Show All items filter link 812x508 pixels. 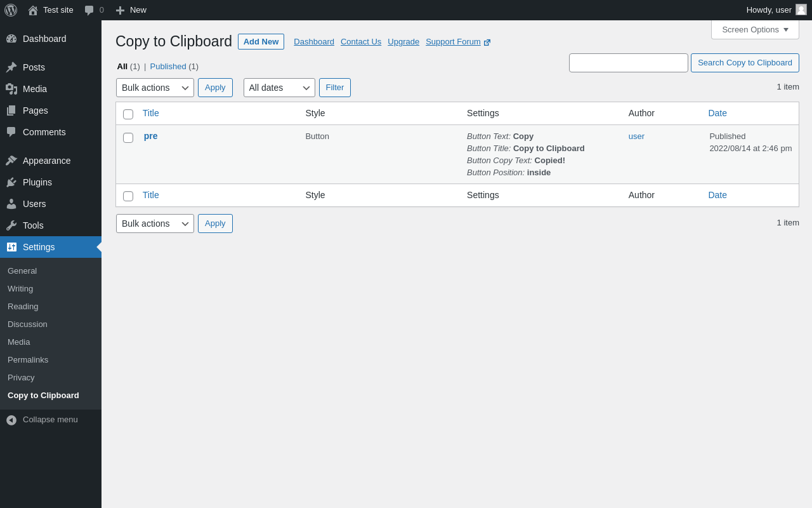point(122,67)
